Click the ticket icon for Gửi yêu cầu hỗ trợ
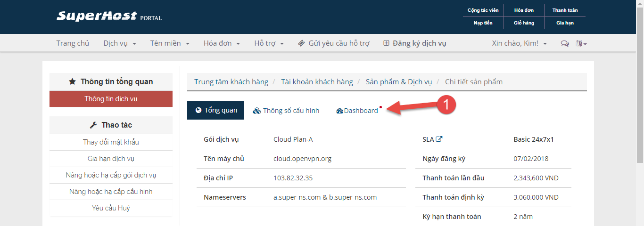This screenshot has width=644, height=226. (302, 43)
